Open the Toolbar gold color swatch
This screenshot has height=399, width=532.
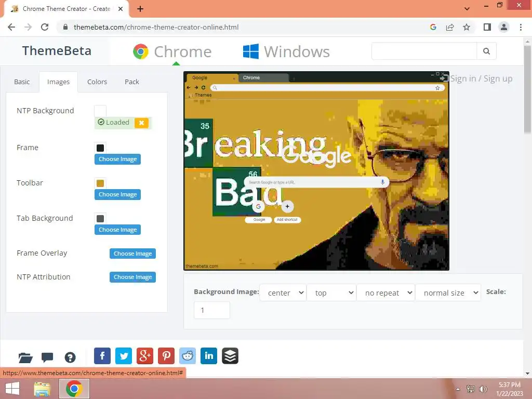pyautogui.click(x=100, y=183)
